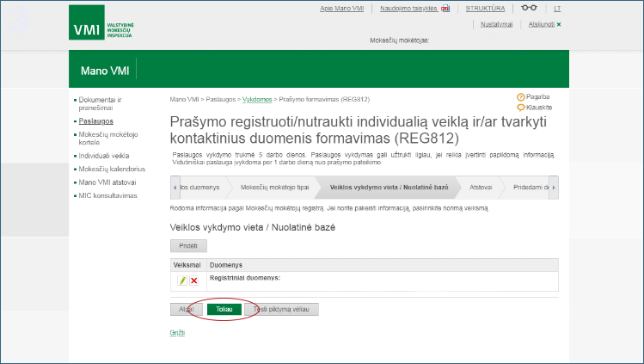644x364 pixels.
Task: Click Klauskite text link
Action: pyautogui.click(x=539, y=108)
